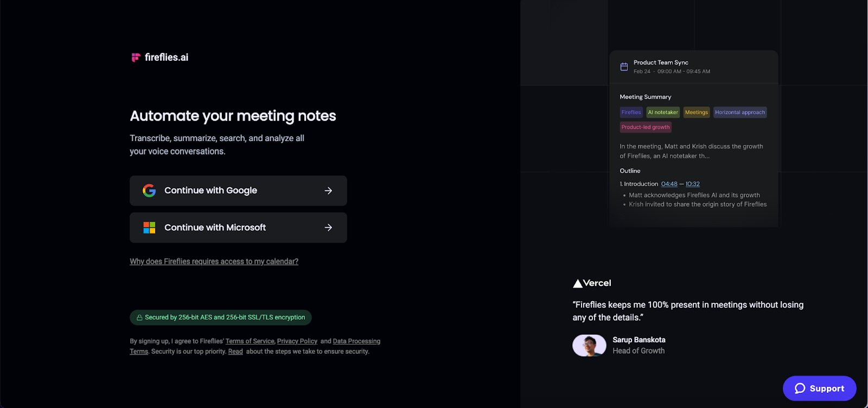
Task: Jump to the 10:32 timestamp in Outline
Action: click(692, 184)
